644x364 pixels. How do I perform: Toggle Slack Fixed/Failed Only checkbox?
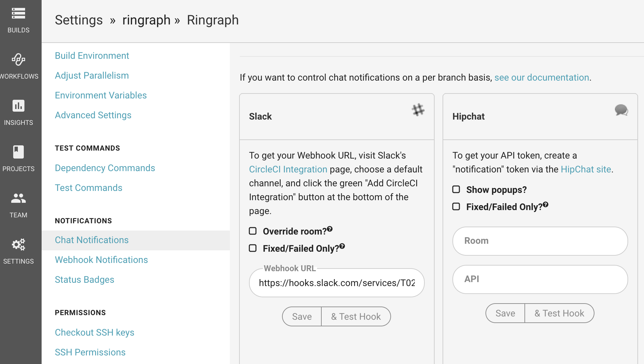coord(253,248)
